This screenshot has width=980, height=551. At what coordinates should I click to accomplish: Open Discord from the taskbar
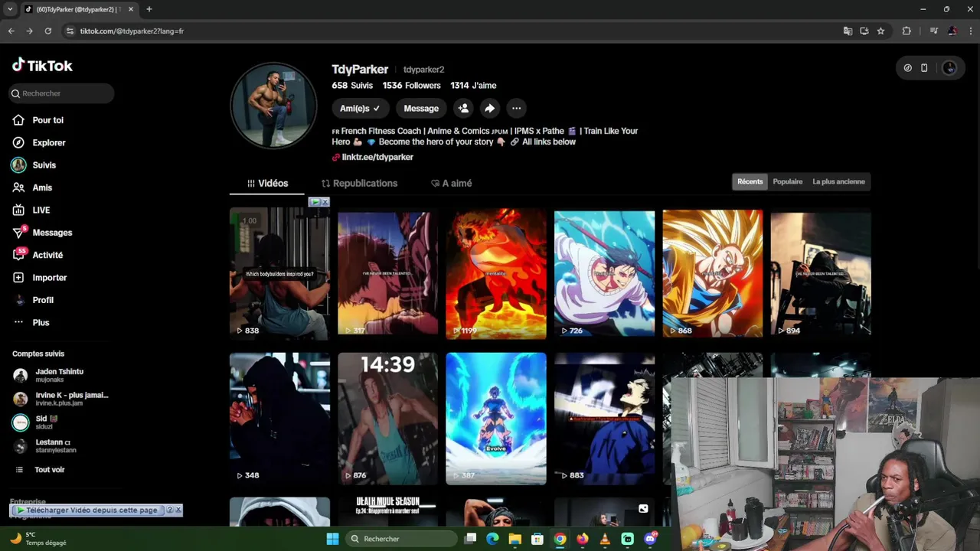pyautogui.click(x=651, y=539)
